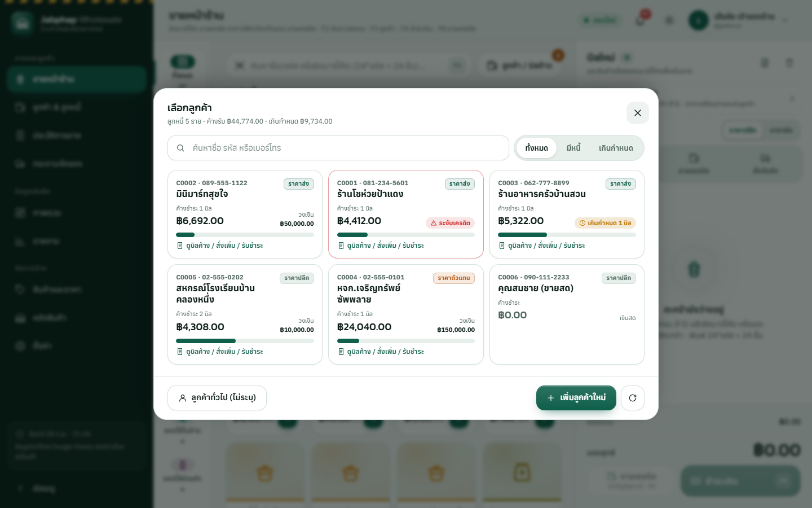Switch to the ทั้งหมด filter tab
The height and width of the screenshot is (508, 812).
pyautogui.click(x=537, y=148)
